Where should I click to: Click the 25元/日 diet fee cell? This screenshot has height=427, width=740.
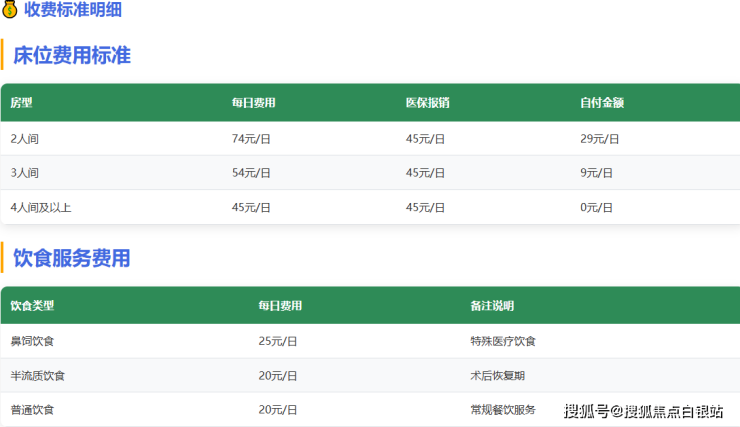(x=278, y=342)
